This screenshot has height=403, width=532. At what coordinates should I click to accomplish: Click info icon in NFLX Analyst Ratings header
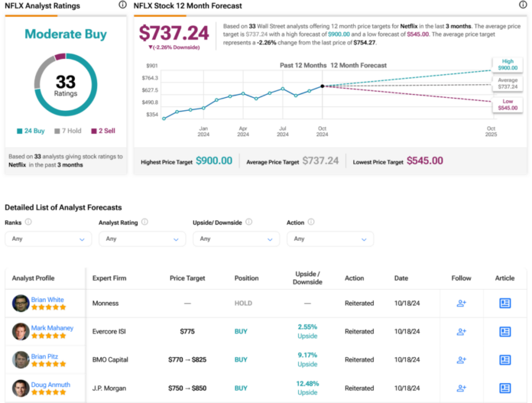click(123, 5)
